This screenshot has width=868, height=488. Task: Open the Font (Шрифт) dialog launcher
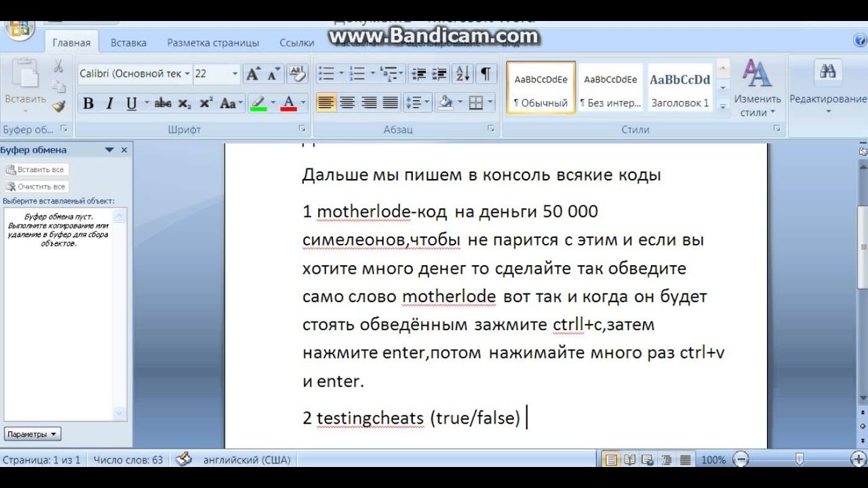pos(302,128)
